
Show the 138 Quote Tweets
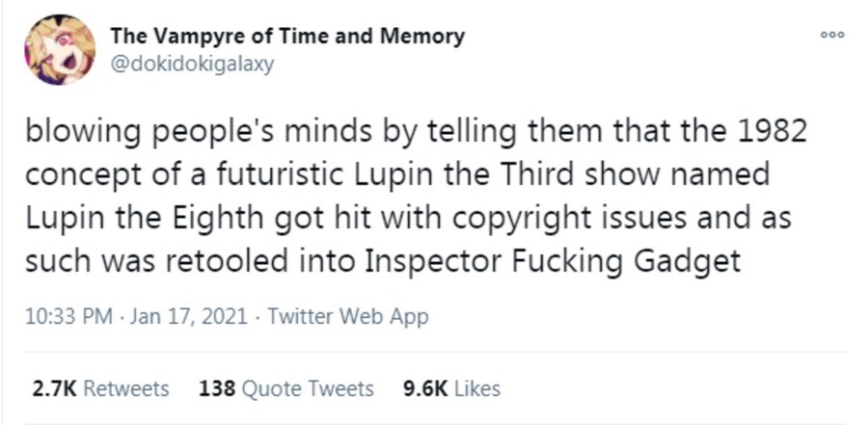[285, 388]
